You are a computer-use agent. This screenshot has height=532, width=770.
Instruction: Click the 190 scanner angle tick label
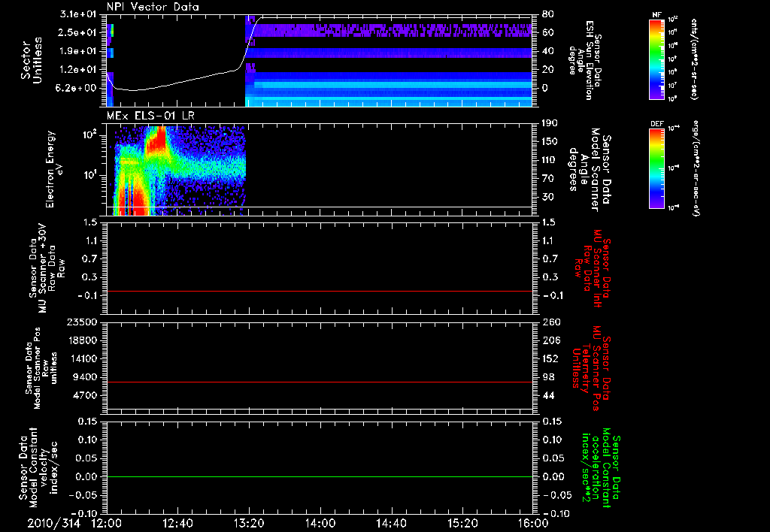(x=550, y=123)
